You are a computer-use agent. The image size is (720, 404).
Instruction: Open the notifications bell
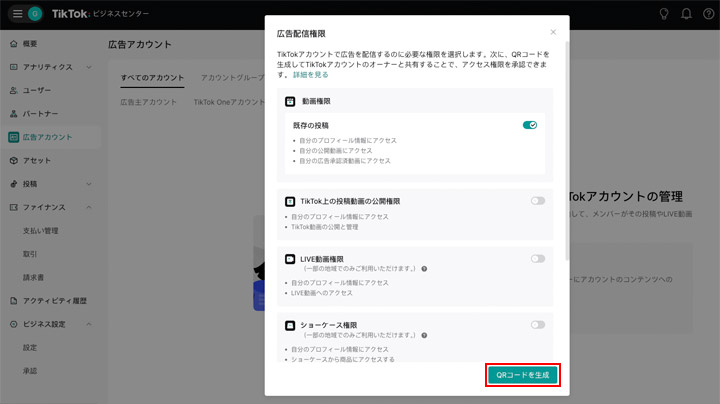[686, 14]
